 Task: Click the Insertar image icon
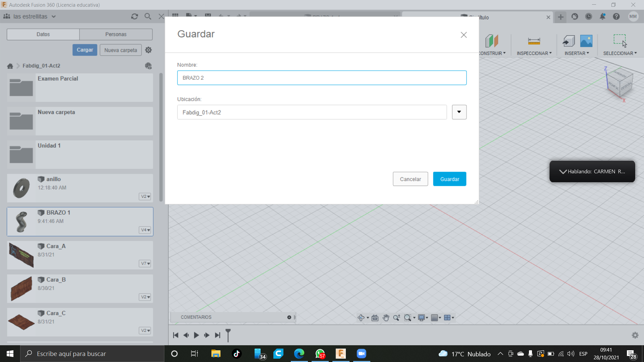coord(586,41)
